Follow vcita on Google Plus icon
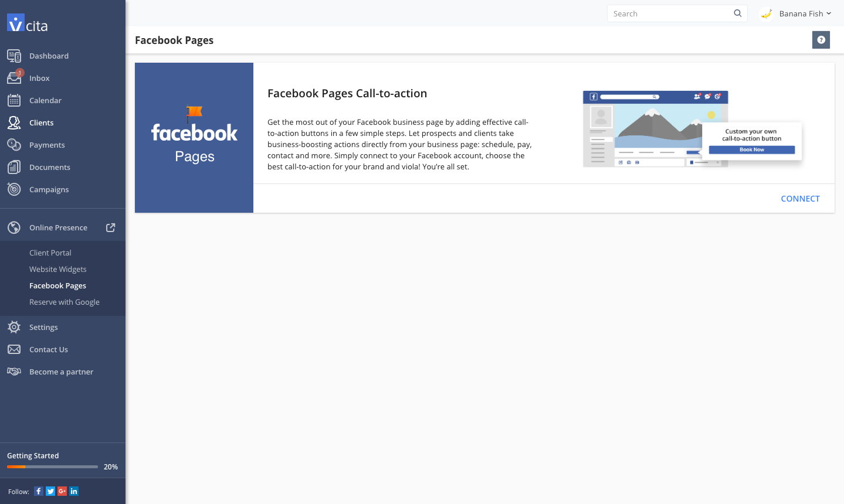Image resolution: width=844 pixels, height=504 pixels. (62, 491)
